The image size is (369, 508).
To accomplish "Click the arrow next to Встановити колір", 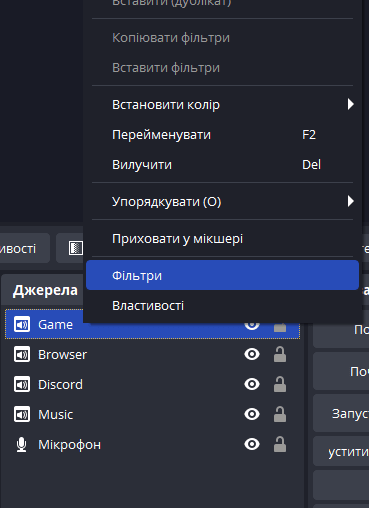I will (x=350, y=104).
